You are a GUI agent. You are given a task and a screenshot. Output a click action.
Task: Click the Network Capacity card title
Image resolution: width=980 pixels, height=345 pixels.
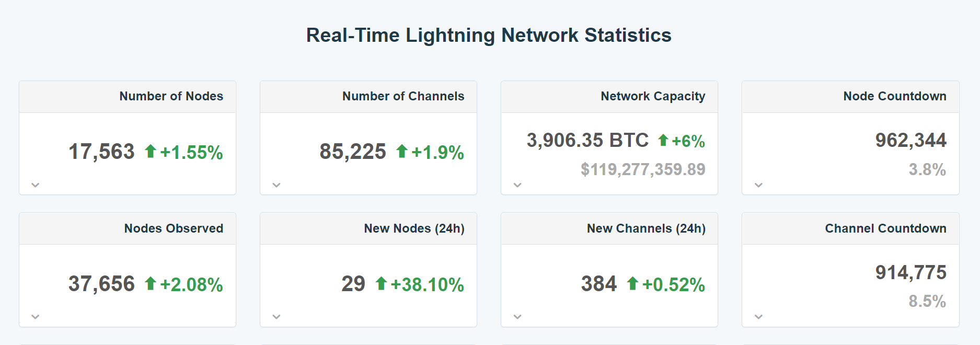(653, 96)
